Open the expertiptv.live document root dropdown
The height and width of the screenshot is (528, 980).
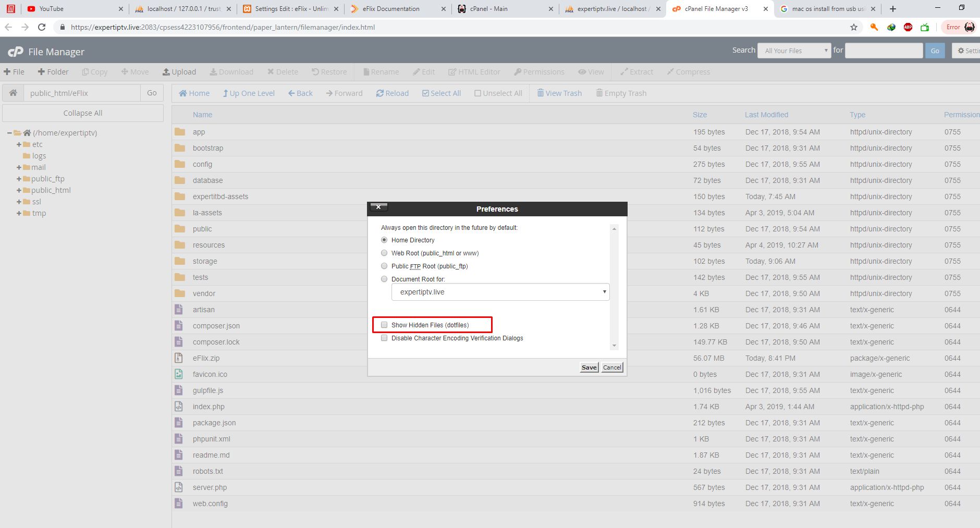click(x=500, y=292)
